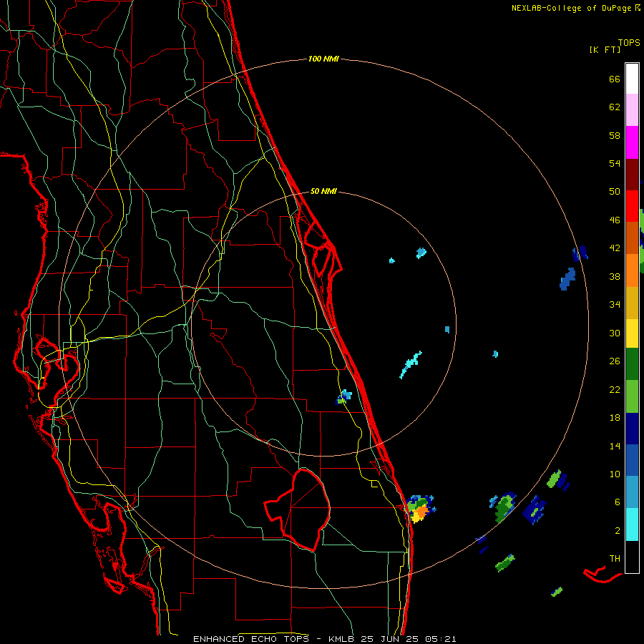Click the bright yellow legend swatch
This screenshot has width=644, height=644.
pos(632,333)
